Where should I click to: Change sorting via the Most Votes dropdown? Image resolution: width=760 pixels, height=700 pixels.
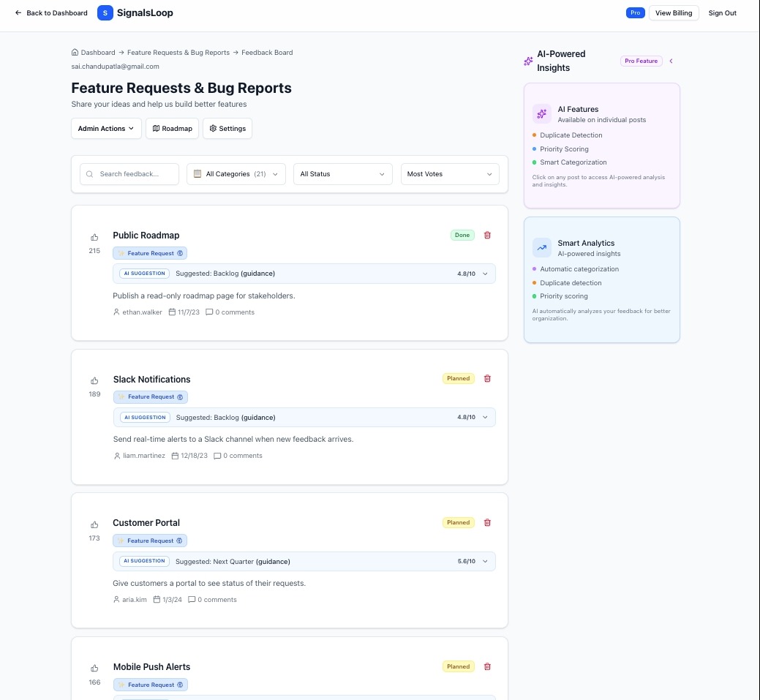[x=449, y=174]
